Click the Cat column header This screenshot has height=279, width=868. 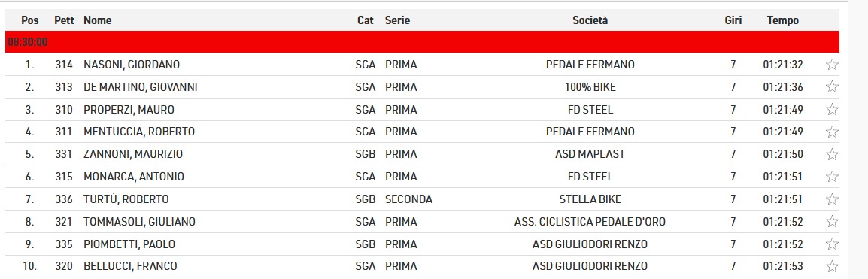[366, 20]
